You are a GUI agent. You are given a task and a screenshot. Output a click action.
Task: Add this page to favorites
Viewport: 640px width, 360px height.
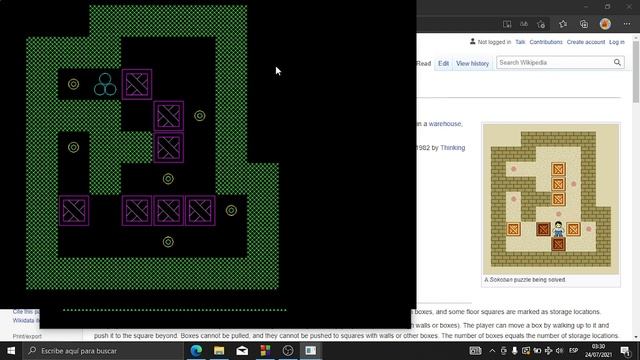click(541, 24)
